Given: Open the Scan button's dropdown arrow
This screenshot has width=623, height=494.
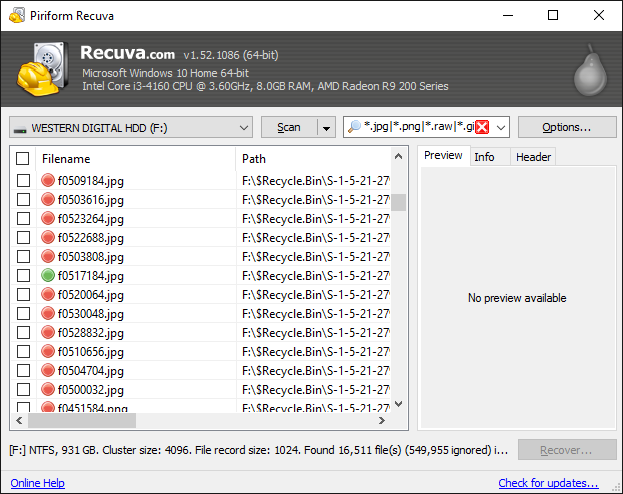Looking at the screenshot, I should 327,127.
